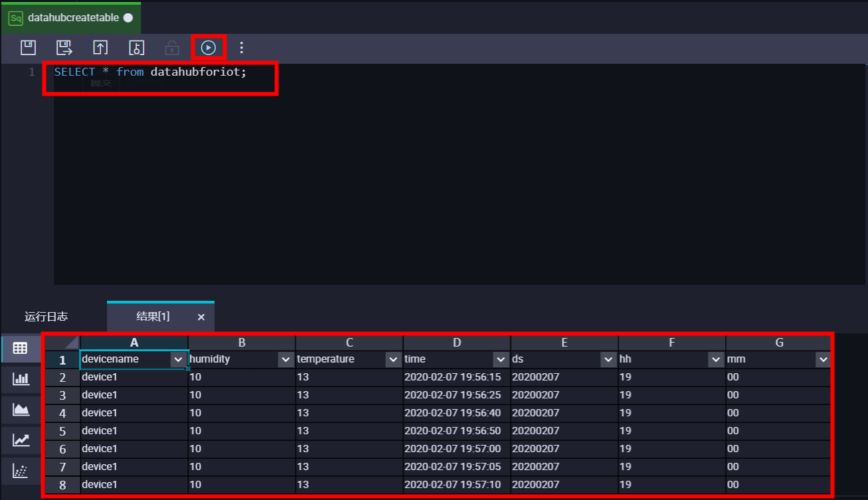Image resolution: width=868 pixels, height=500 pixels.
Task: Click ds value 20200207 in row 3
Action: pyautogui.click(x=564, y=395)
